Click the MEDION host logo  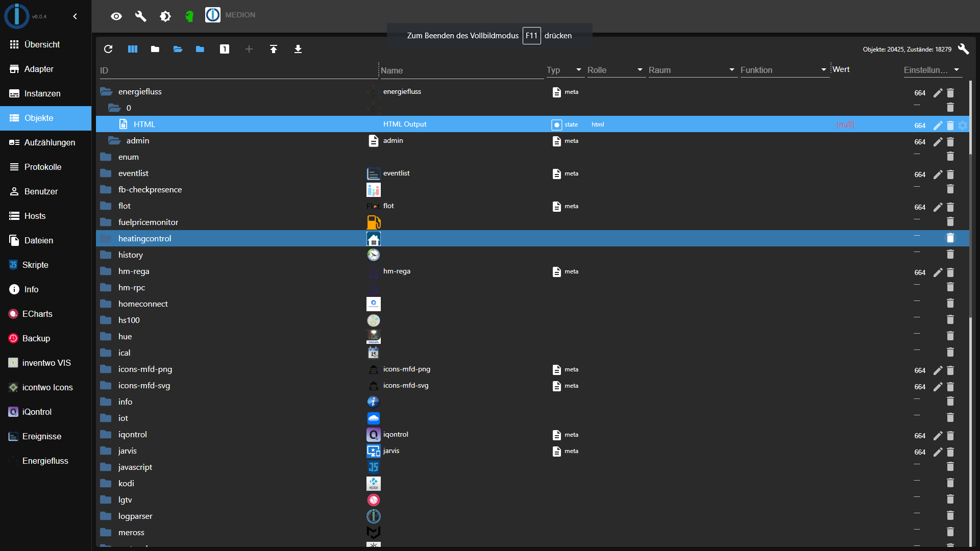tap(213, 15)
